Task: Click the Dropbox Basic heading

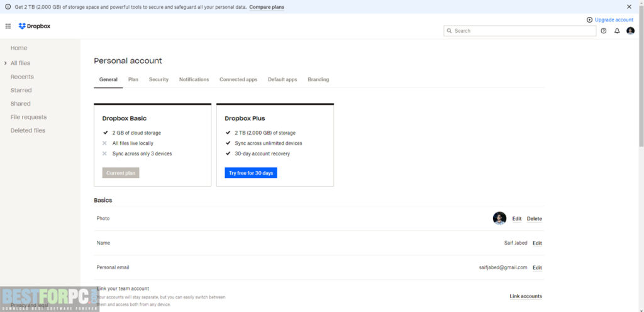Action: coord(125,119)
